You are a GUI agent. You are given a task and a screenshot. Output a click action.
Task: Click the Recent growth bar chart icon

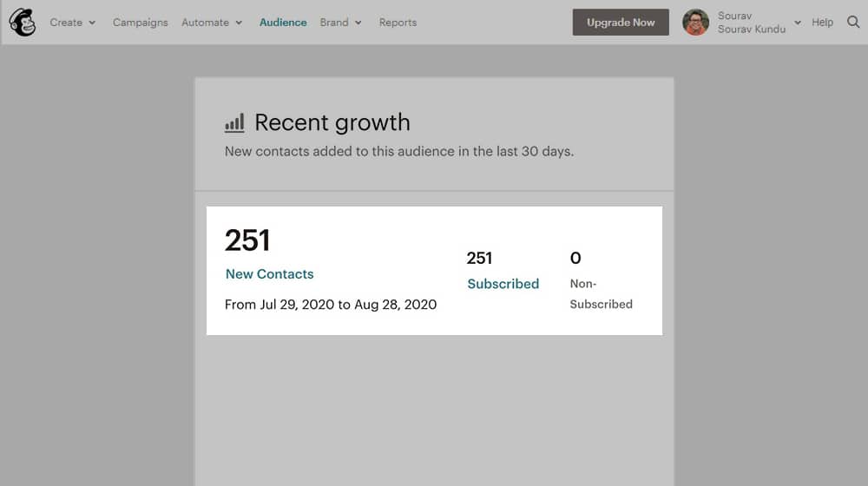pos(234,123)
